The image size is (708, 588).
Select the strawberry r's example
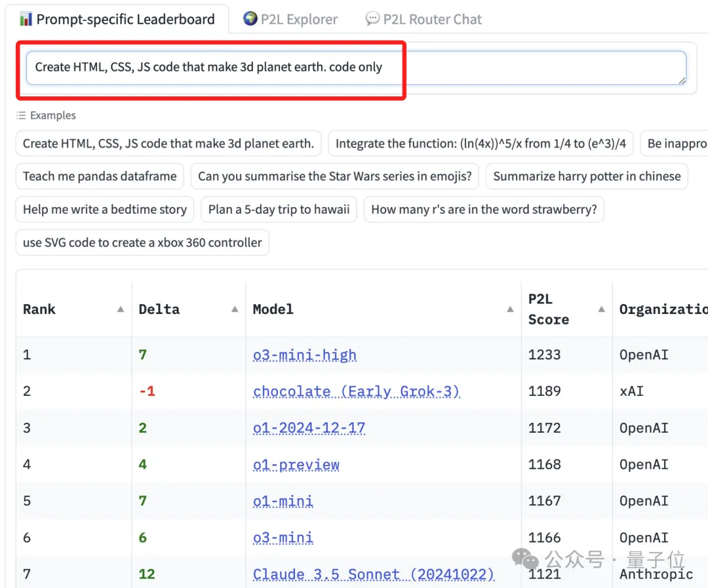point(484,210)
